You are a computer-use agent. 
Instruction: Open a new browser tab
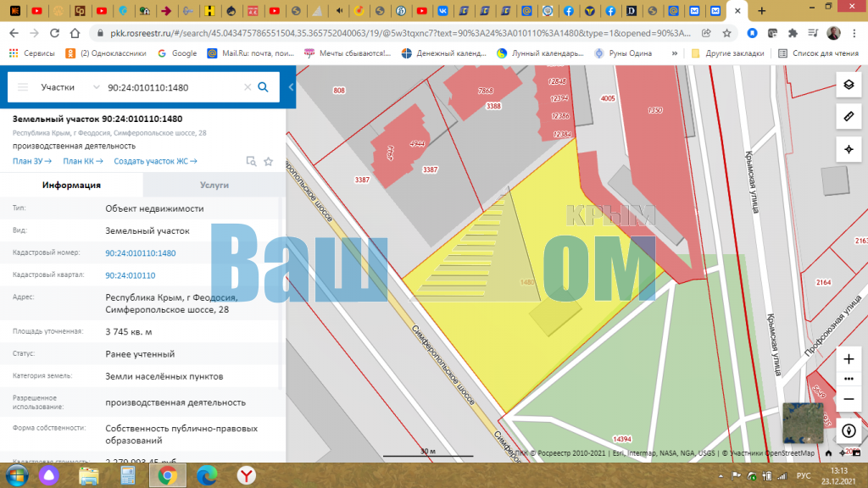tap(762, 10)
